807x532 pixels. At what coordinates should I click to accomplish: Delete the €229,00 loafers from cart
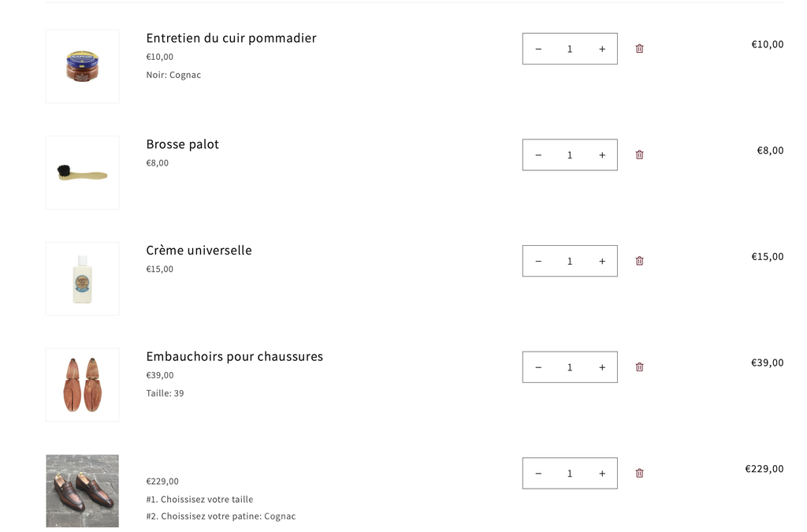[639, 474]
